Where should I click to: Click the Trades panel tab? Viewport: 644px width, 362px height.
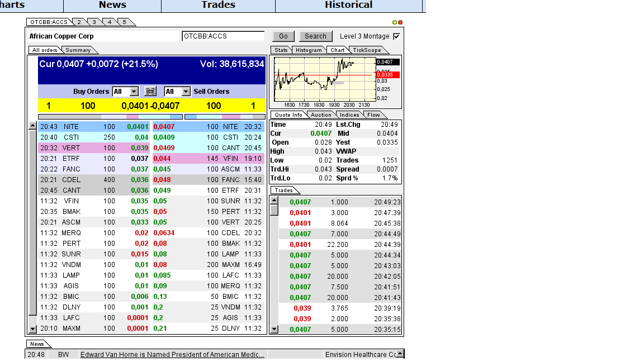(x=284, y=190)
